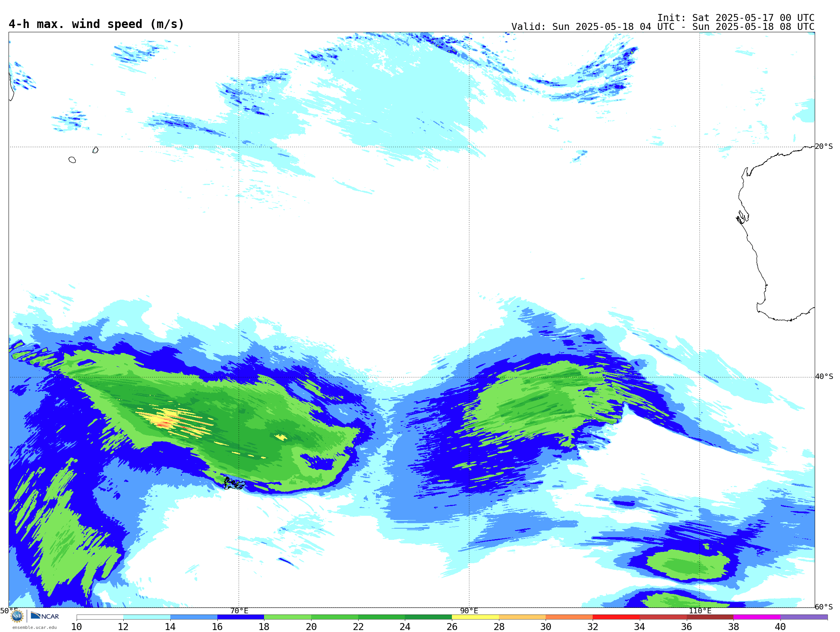The image size is (840, 632).
Task: Click the '110°E' longitude label
Action: (x=700, y=611)
